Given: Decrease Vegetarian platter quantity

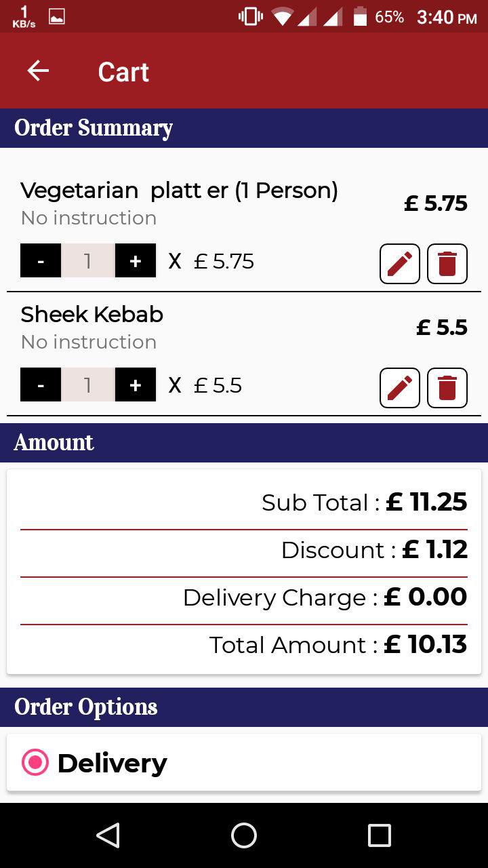Looking at the screenshot, I should tap(41, 261).
